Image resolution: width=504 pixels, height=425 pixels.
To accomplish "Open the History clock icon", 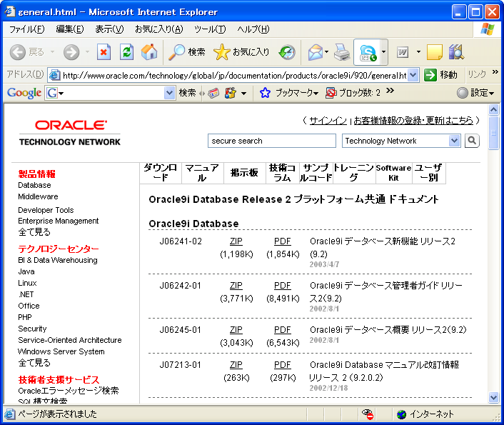I will [x=287, y=52].
